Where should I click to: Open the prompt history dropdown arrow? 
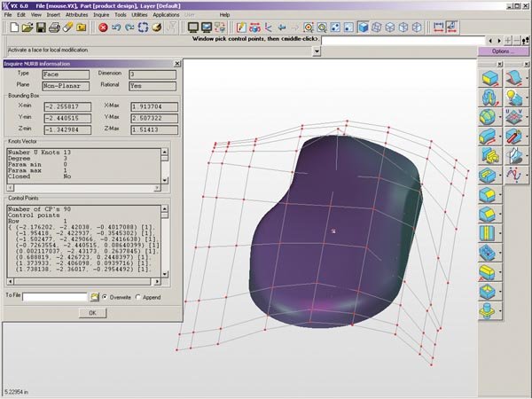click(x=317, y=51)
